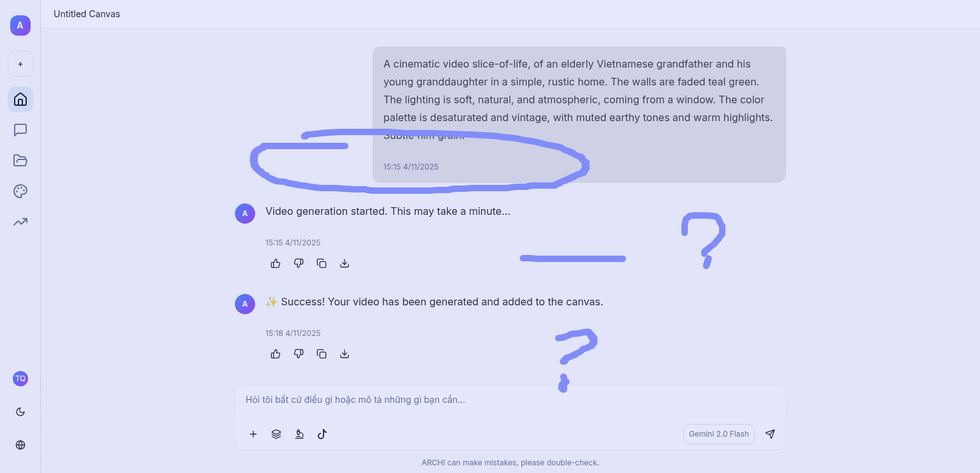The height and width of the screenshot is (473, 980).
Task: Click the trending arrow analytics icon
Action: [20, 222]
